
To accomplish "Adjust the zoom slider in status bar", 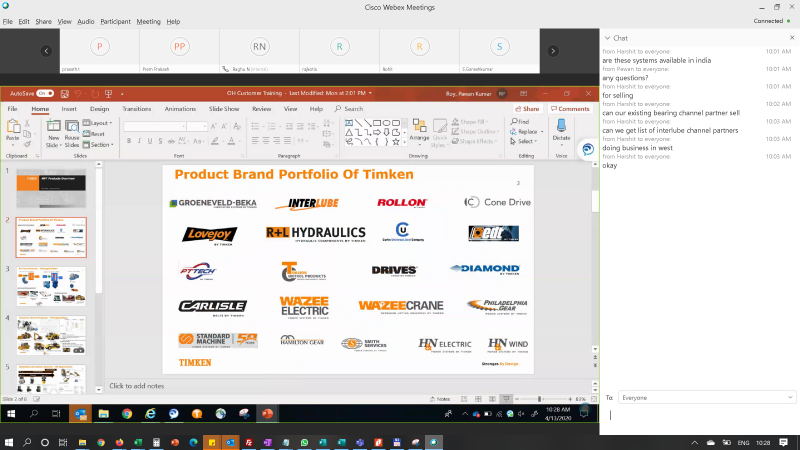I will (x=539, y=399).
